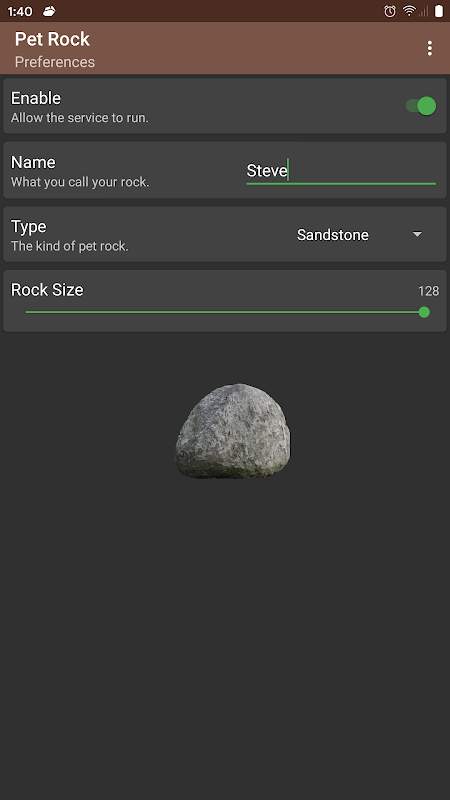Click the Type setting label

tap(29, 227)
